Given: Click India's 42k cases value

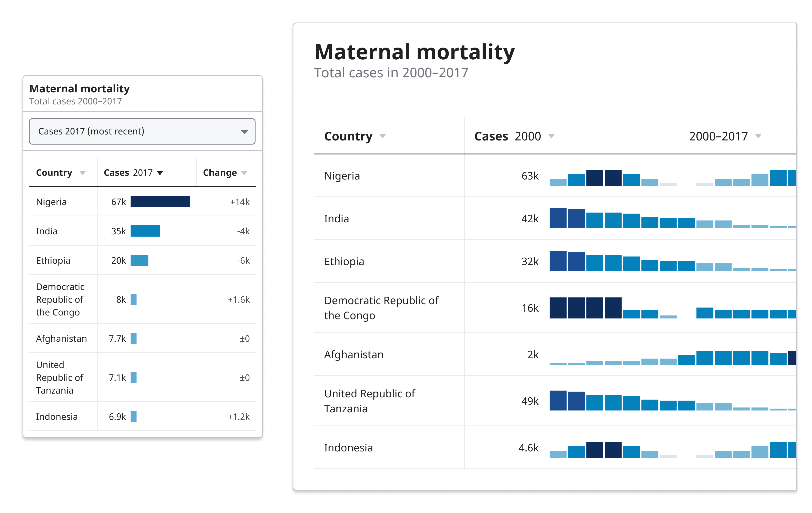Looking at the screenshot, I should 530,219.
